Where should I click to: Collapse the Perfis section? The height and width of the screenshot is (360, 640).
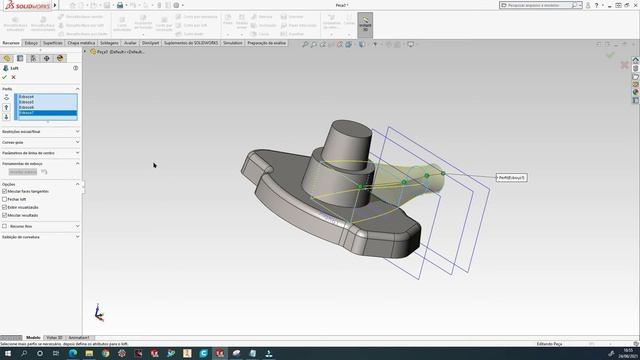pos(78,89)
